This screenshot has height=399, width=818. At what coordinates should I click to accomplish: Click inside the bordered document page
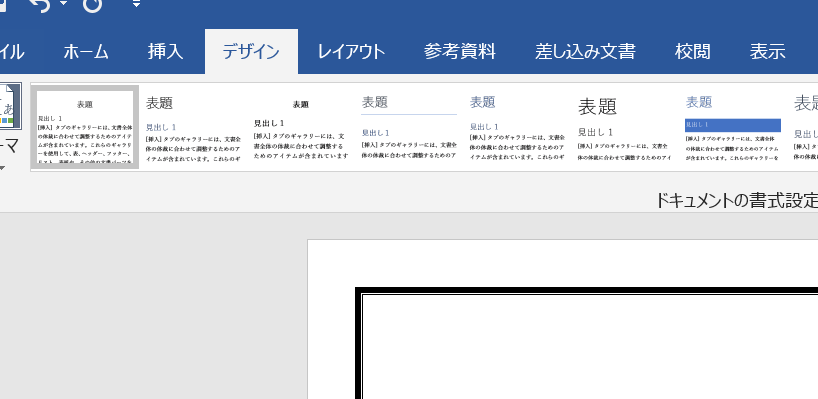coord(590,347)
